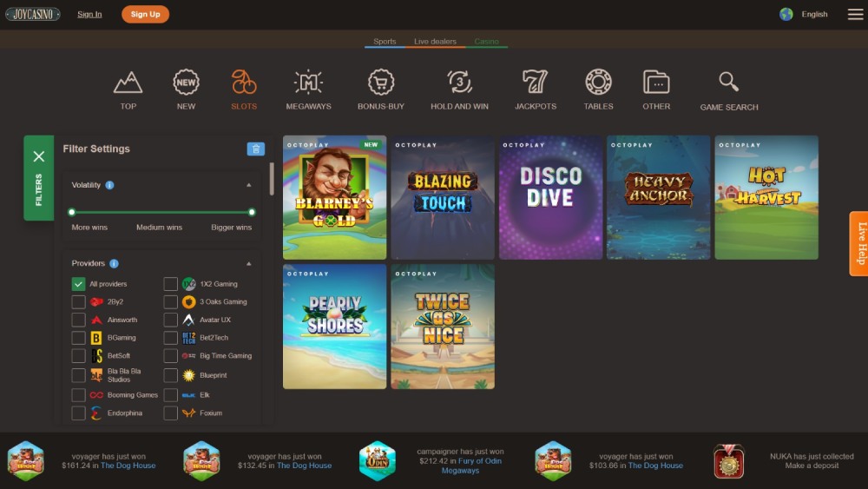Click the BetSoft provider logo

pos(96,356)
